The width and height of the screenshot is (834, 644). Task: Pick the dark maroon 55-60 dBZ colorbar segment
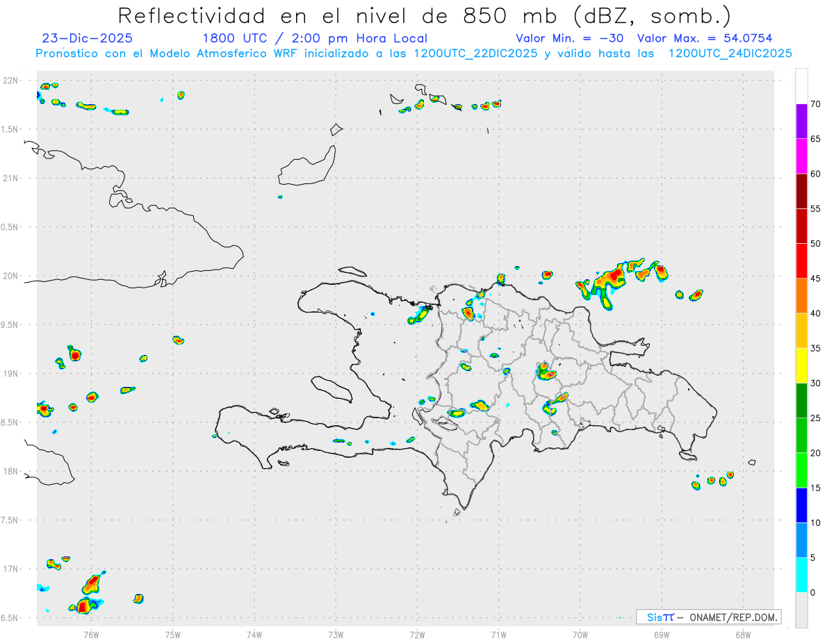[801, 191]
